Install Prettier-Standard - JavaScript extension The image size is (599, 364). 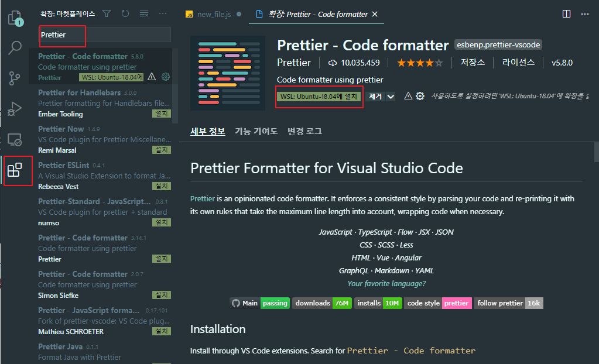pyautogui.click(x=161, y=222)
